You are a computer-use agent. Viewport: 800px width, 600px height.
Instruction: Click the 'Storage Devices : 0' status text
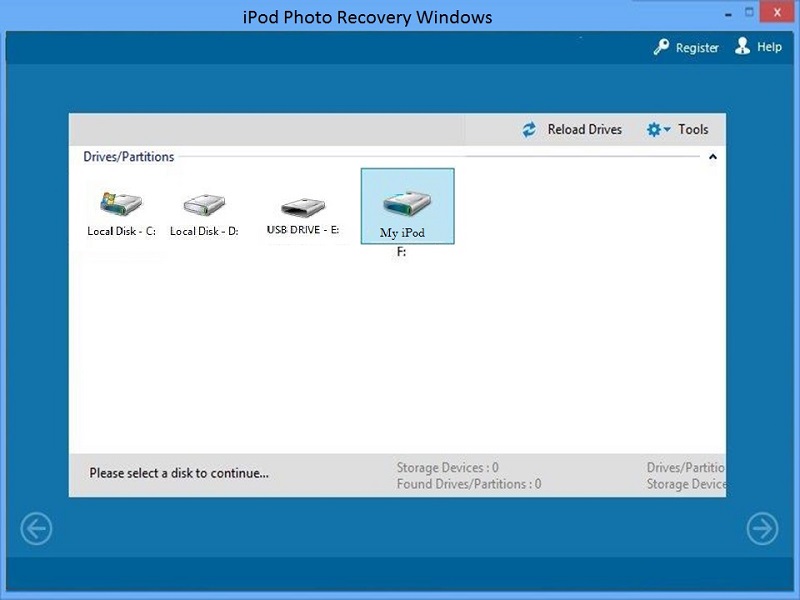point(447,467)
